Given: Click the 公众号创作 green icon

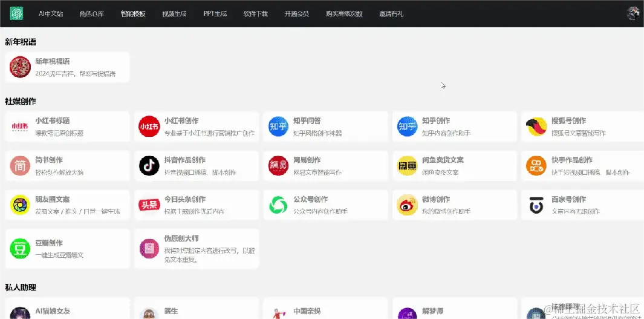Looking at the screenshot, I should point(278,205).
